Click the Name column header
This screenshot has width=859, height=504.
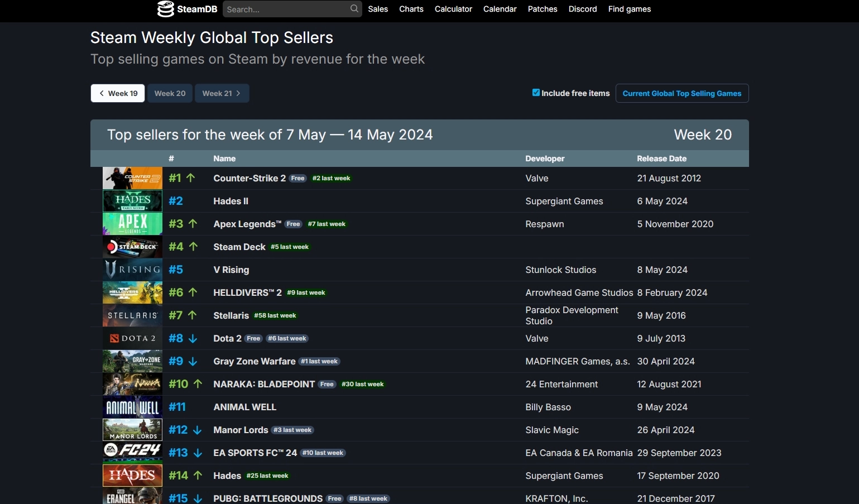224,159
